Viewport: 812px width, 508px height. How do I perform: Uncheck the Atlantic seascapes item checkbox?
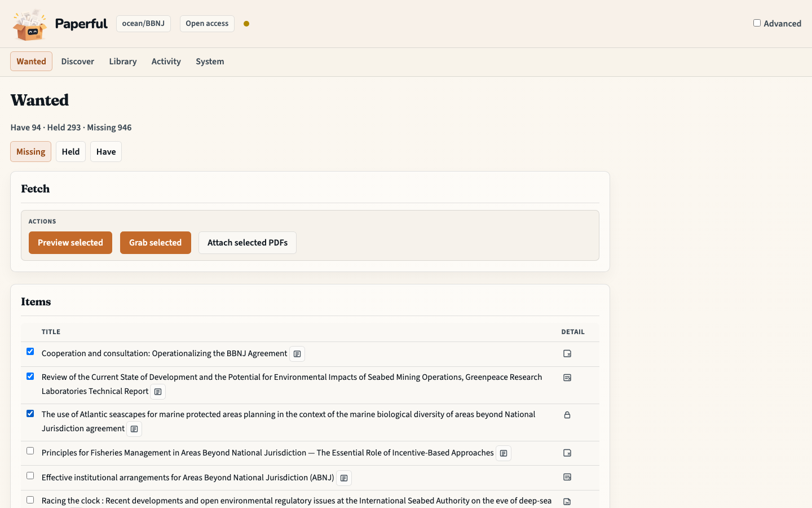pyautogui.click(x=30, y=414)
